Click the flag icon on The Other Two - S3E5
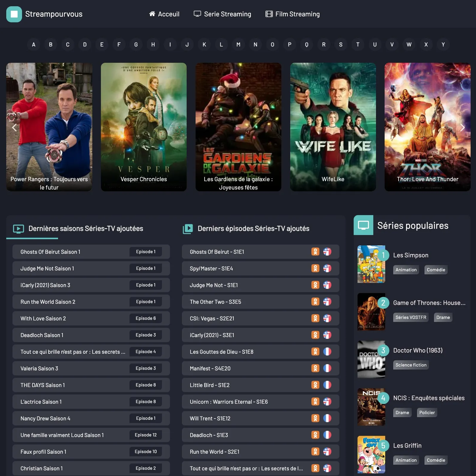This screenshot has width=476, height=476. click(327, 302)
